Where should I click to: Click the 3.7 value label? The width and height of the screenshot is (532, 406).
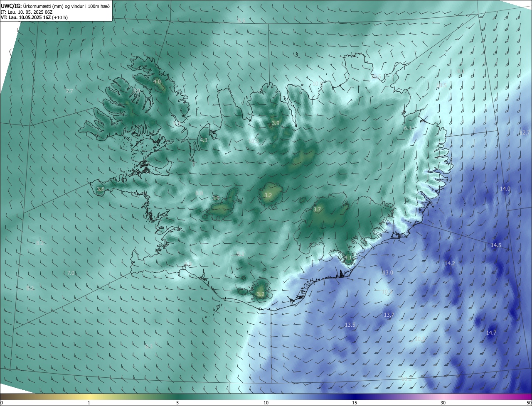coord(317,210)
